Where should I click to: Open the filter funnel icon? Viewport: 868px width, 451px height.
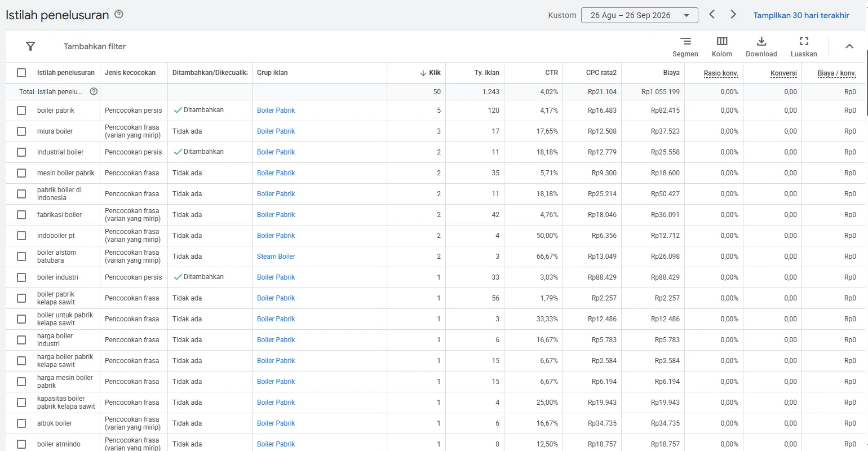click(31, 46)
